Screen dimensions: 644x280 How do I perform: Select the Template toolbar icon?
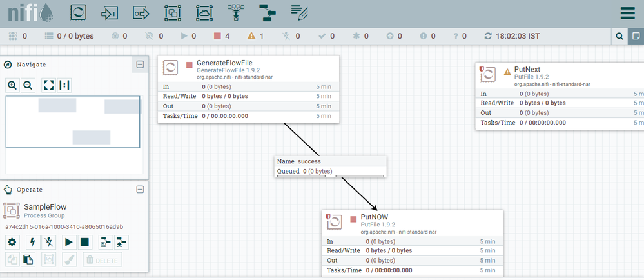(267, 13)
